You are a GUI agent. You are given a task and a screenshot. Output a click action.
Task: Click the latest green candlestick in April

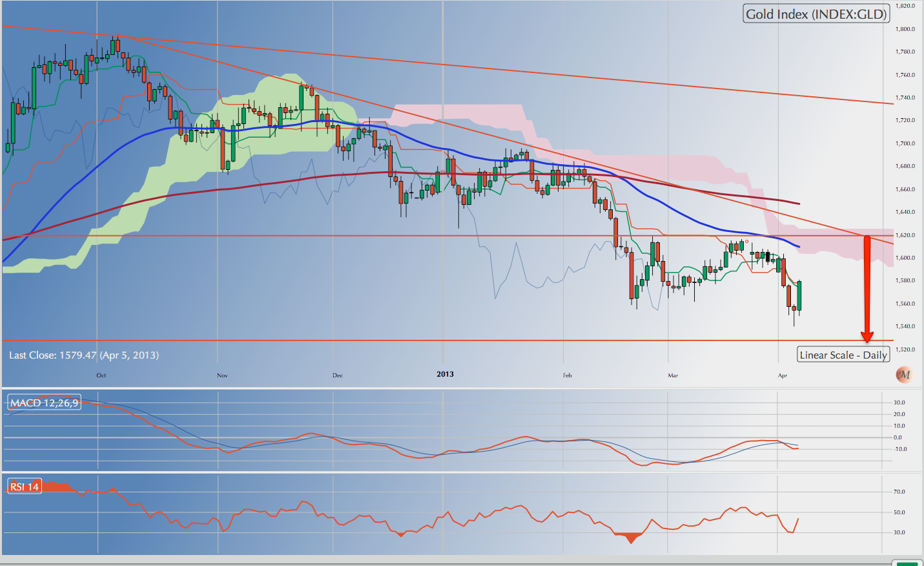click(799, 296)
